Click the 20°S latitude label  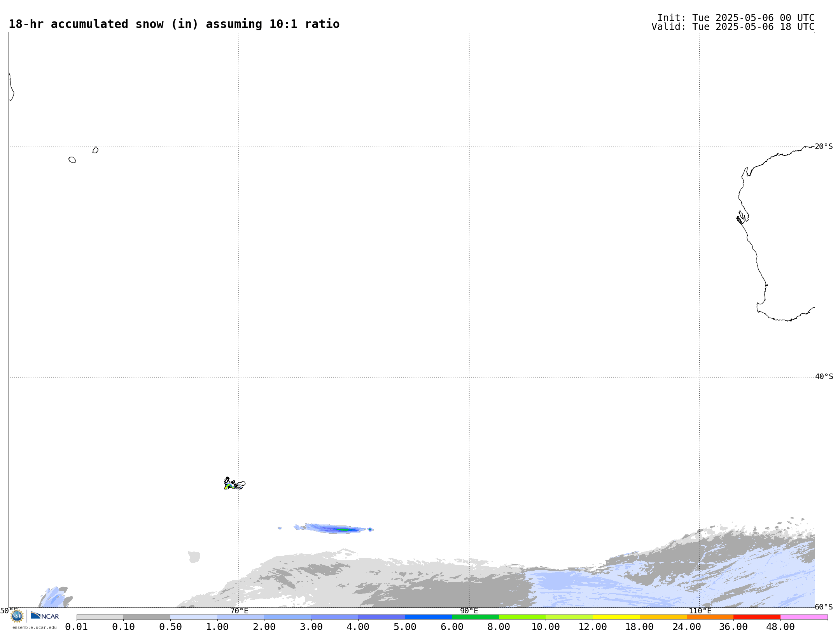point(824,147)
